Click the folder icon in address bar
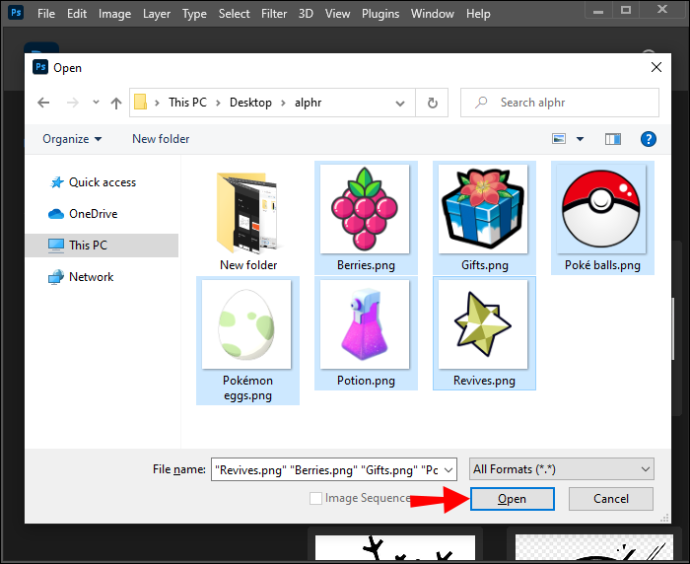The image size is (690, 564). click(x=140, y=102)
